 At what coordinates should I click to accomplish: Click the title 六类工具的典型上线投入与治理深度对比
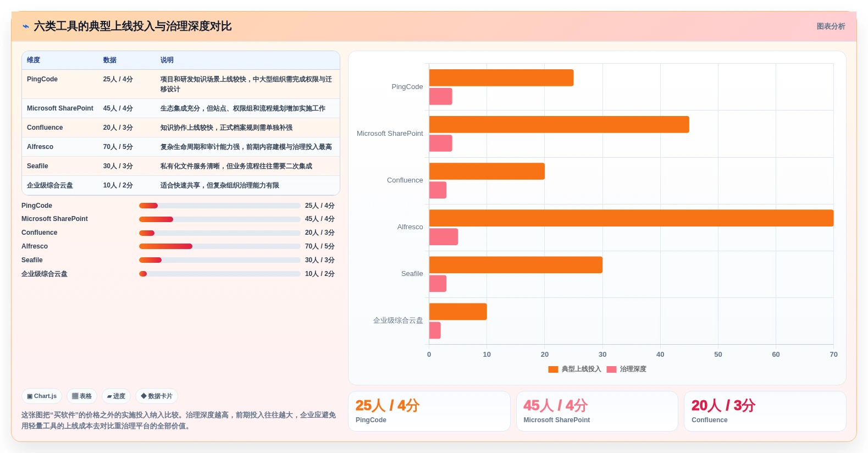[x=132, y=26]
